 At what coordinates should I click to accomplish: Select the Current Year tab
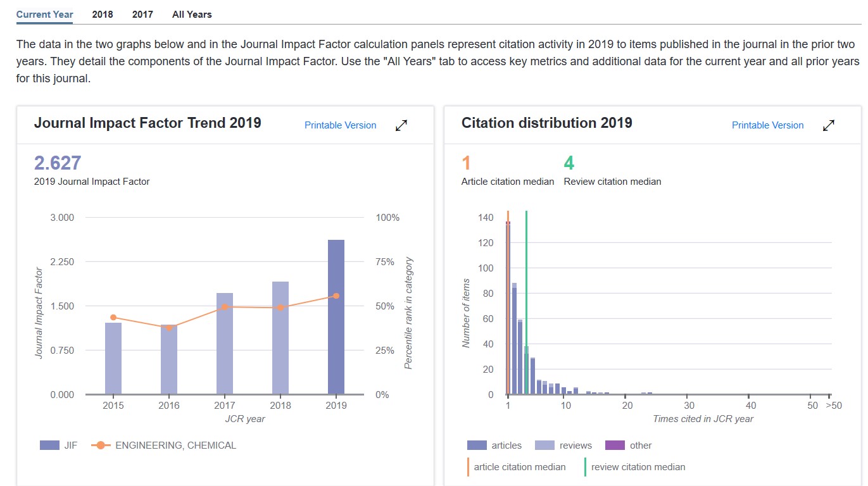(x=44, y=14)
